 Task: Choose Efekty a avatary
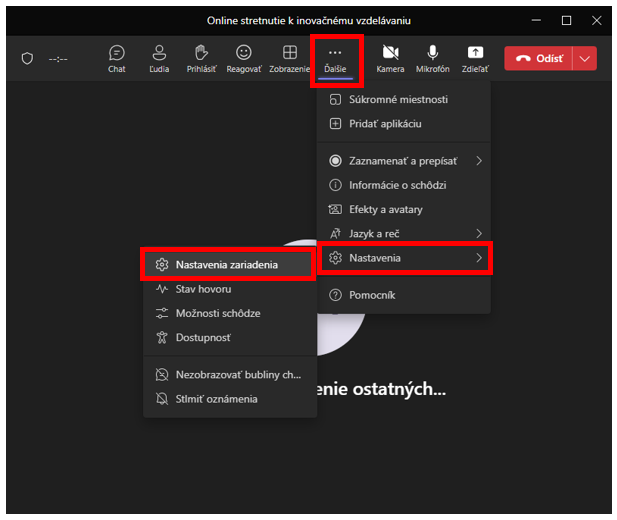coord(404,209)
